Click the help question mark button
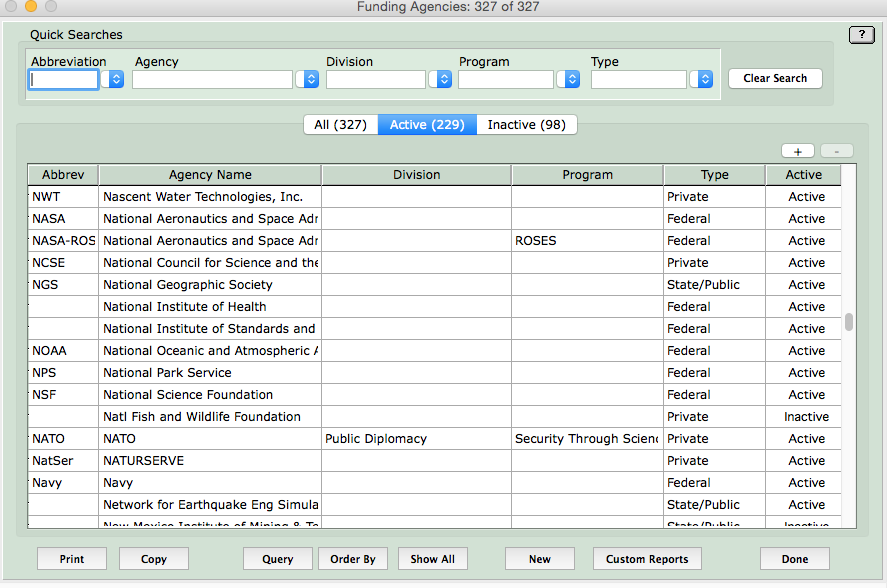 [861, 35]
